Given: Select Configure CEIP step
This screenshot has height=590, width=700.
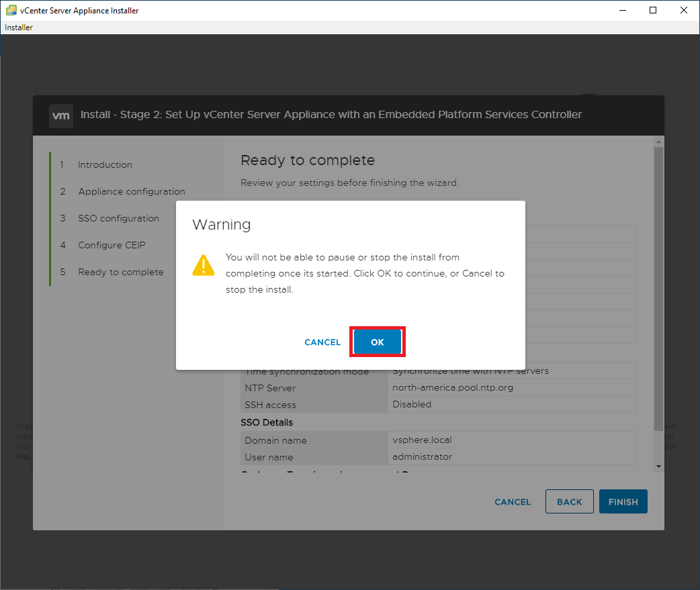Looking at the screenshot, I should coord(112,245).
